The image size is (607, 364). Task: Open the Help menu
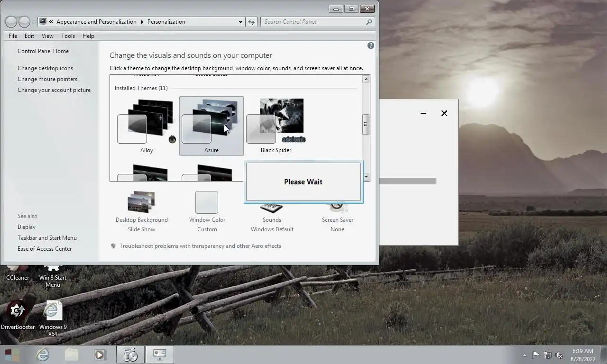(x=88, y=36)
